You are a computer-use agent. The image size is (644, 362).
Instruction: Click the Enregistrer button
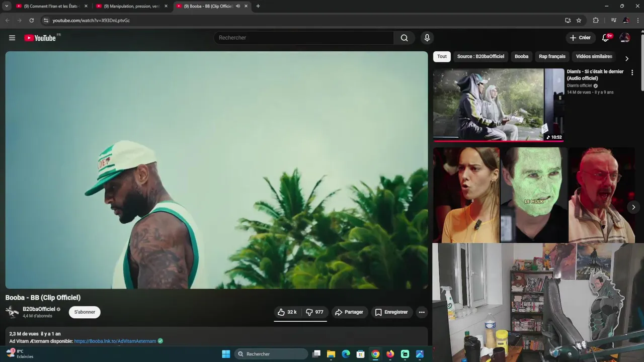391,312
